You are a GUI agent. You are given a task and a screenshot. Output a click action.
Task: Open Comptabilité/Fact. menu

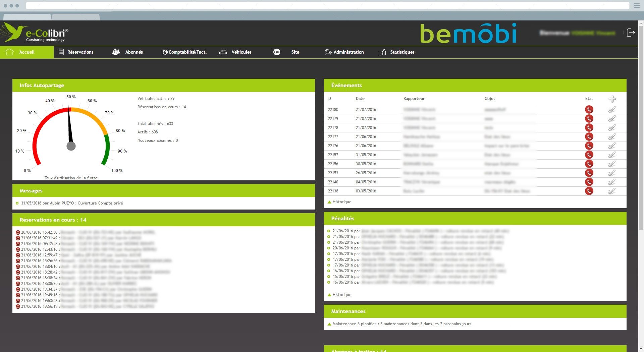click(x=184, y=52)
